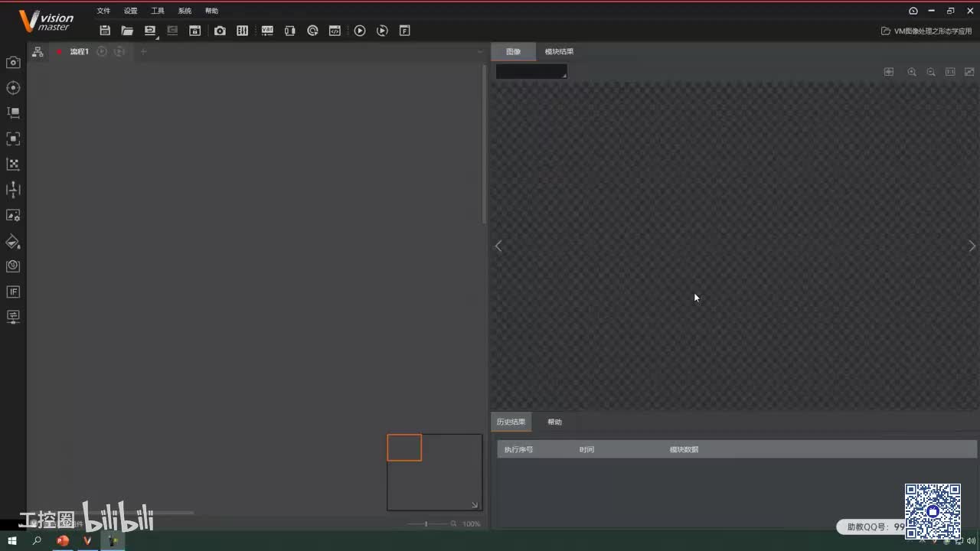Switch to PowerPoint from the taskbar
Viewport: 980px width, 551px height.
pyautogui.click(x=63, y=540)
